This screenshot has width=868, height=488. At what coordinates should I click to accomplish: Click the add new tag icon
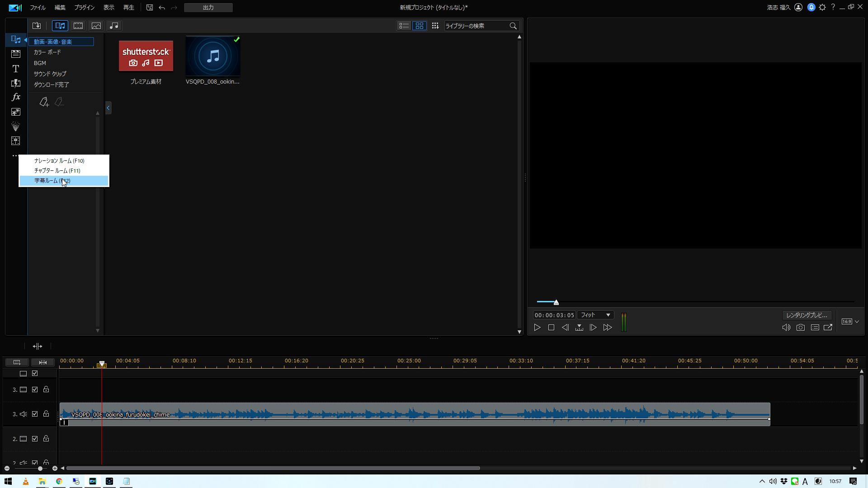click(x=44, y=102)
